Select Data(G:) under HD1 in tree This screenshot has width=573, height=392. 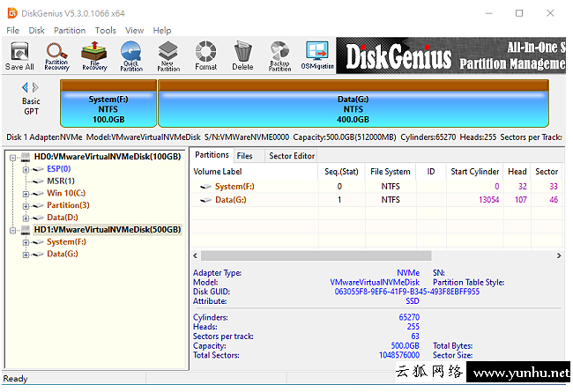click(63, 254)
